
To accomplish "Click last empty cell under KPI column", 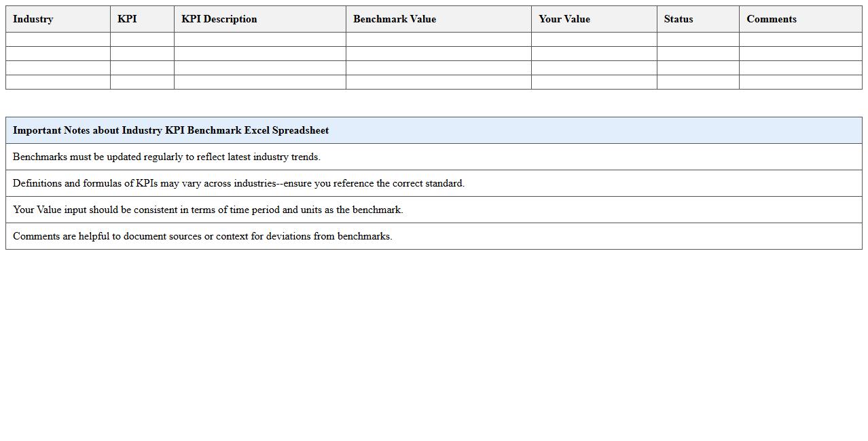I will click(x=142, y=82).
